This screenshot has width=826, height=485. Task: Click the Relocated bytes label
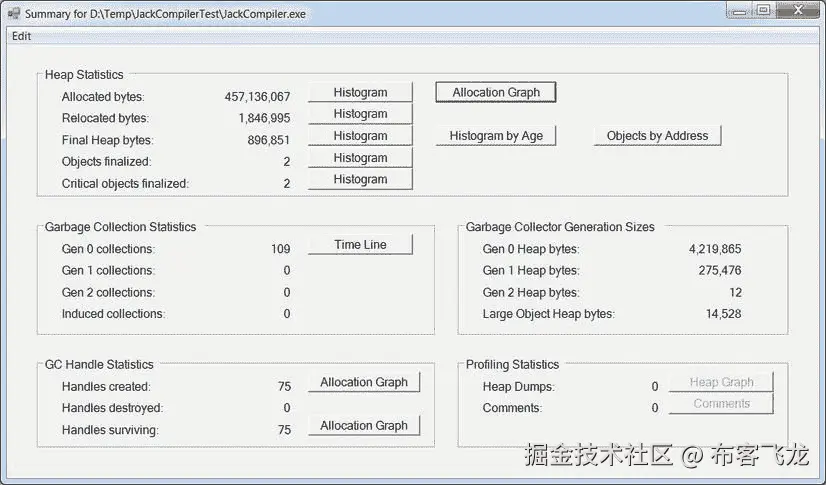point(105,118)
